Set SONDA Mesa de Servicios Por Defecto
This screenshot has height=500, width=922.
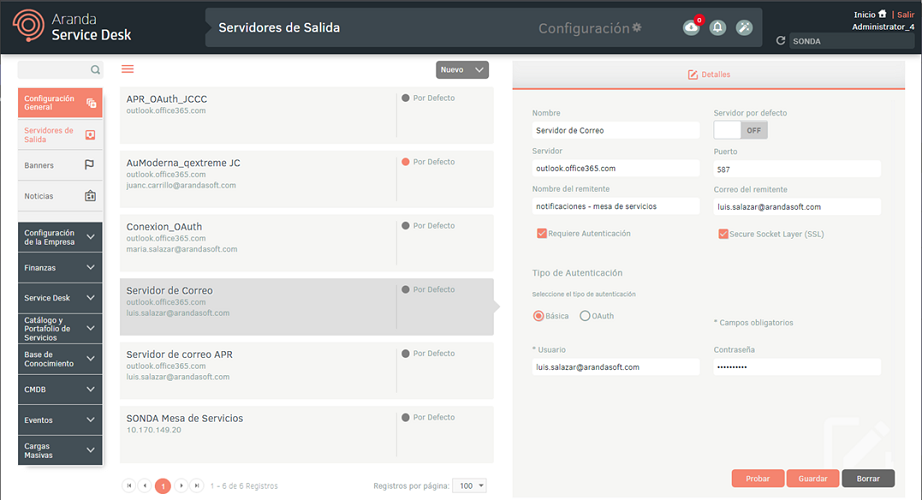coord(405,418)
